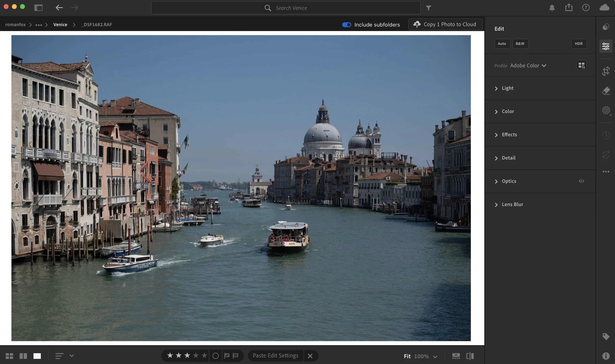Open notifications bell
615x364 pixels.
click(x=552, y=8)
